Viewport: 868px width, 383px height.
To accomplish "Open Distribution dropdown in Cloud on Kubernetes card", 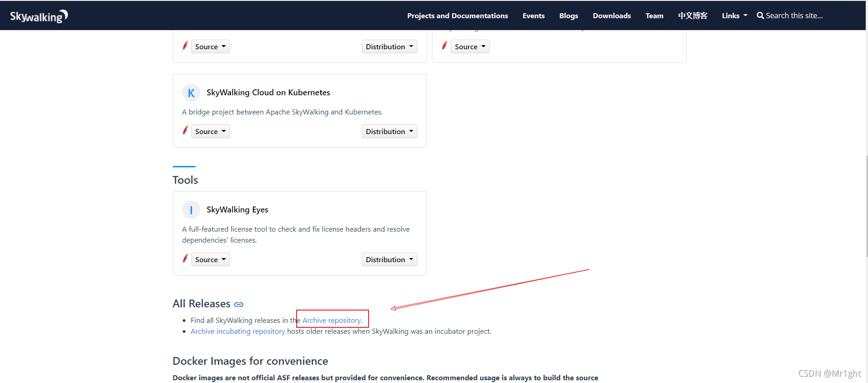I will [x=390, y=131].
